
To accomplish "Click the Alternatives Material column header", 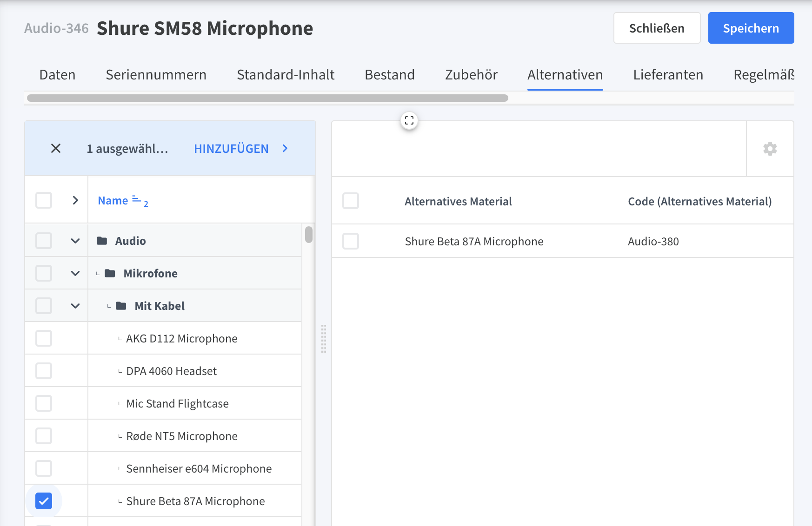I will tap(458, 201).
